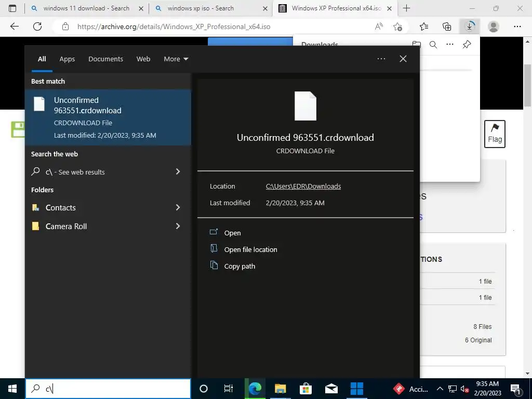Switch to Documents search filter
Viewport: 532px width, 399px height.
click(x=105, y=59)
